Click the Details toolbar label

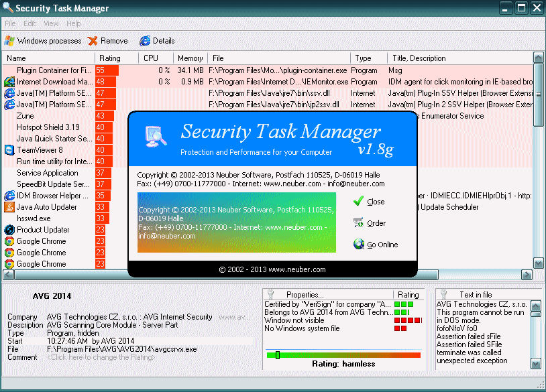coord(164,41)
